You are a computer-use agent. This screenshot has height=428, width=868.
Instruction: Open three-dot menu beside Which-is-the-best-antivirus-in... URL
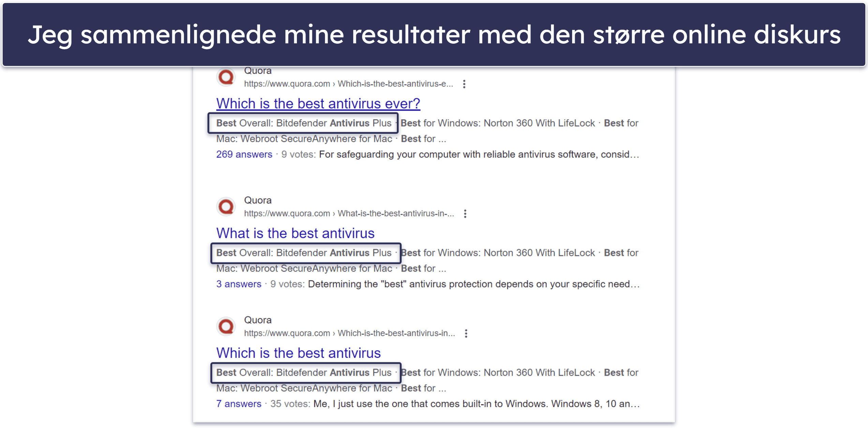tap(466, 333)
